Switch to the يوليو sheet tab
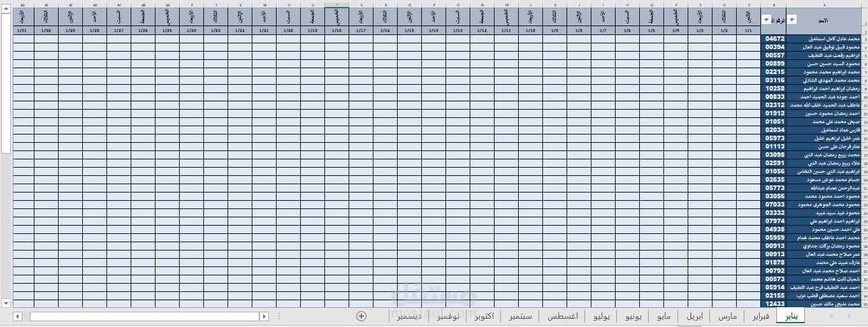Image resolution: width=868 pixels, height=327 pixels. [x=601, y=317]
